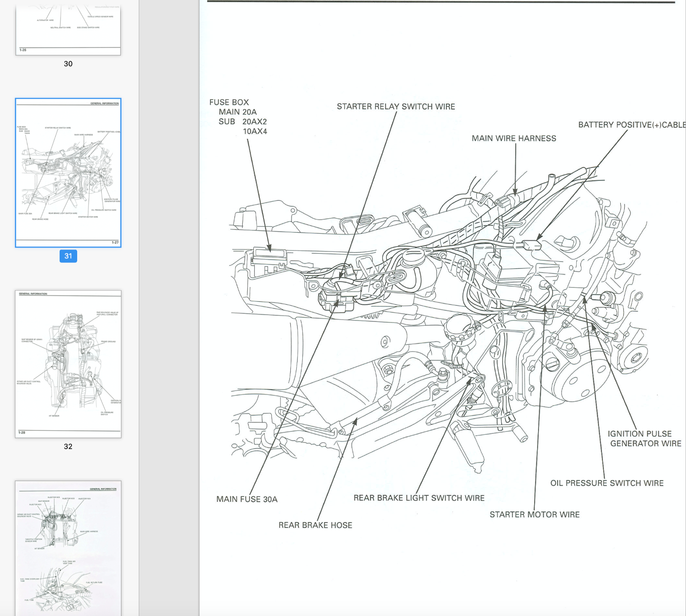Click the OIL PRESSURE SWITCH WIRE label
The height and width of the screenshot is (616, 686).
(x=607, y=483)
